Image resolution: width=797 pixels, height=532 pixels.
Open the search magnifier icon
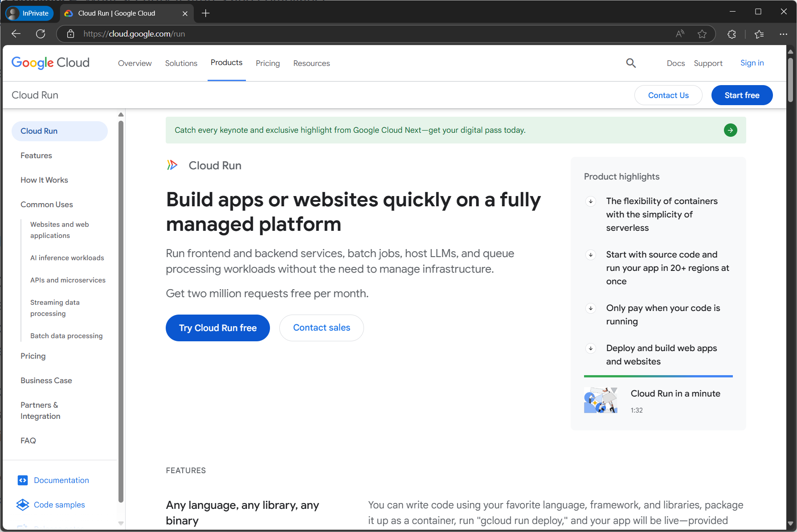(631, 63)
